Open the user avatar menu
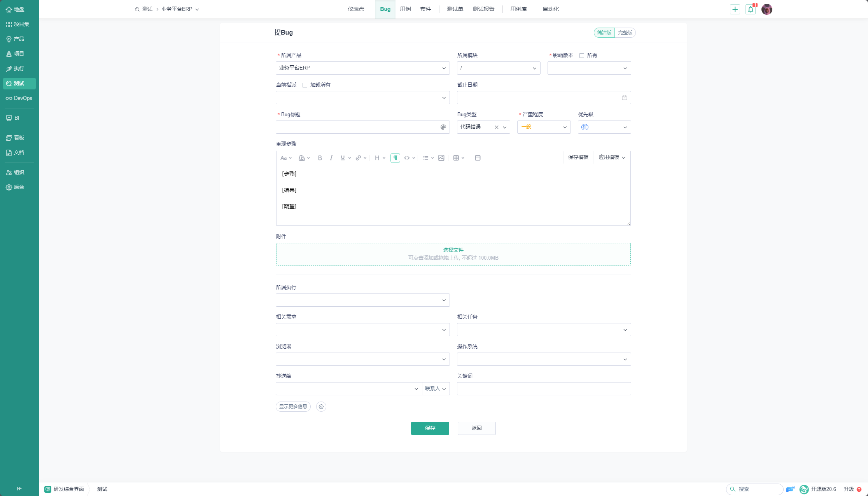The height and width of the screenshot is (496, 868). [766, 9]
